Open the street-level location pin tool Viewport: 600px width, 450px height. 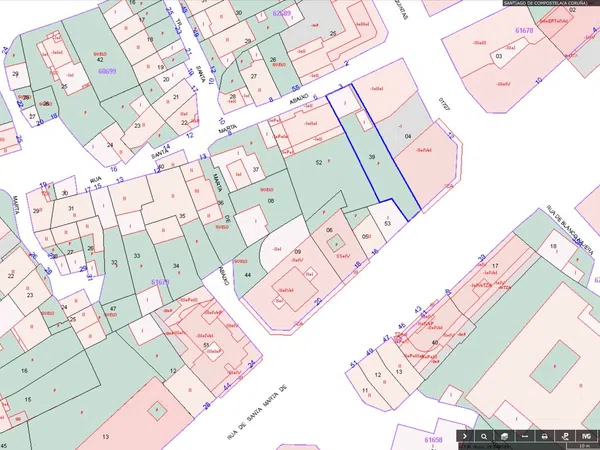click(x=565, y=436)
